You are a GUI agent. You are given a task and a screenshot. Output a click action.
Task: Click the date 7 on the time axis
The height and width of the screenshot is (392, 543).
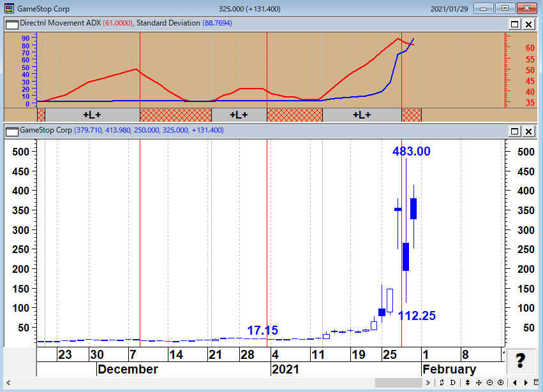(x=133, y=354)
